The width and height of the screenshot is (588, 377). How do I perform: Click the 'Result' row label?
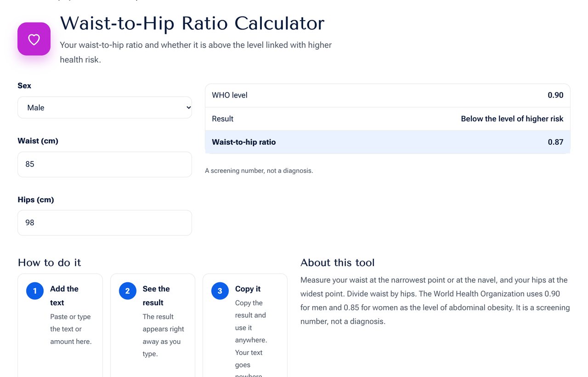point(223,119)
